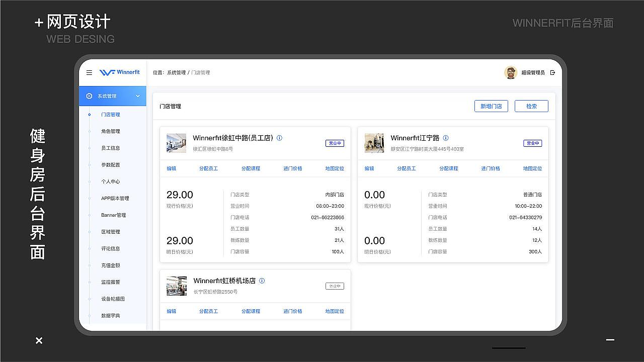The width and height of the screenshot is (644, 362).
Task: Toggle the hamburger menu icon
Action: (89, 72)
